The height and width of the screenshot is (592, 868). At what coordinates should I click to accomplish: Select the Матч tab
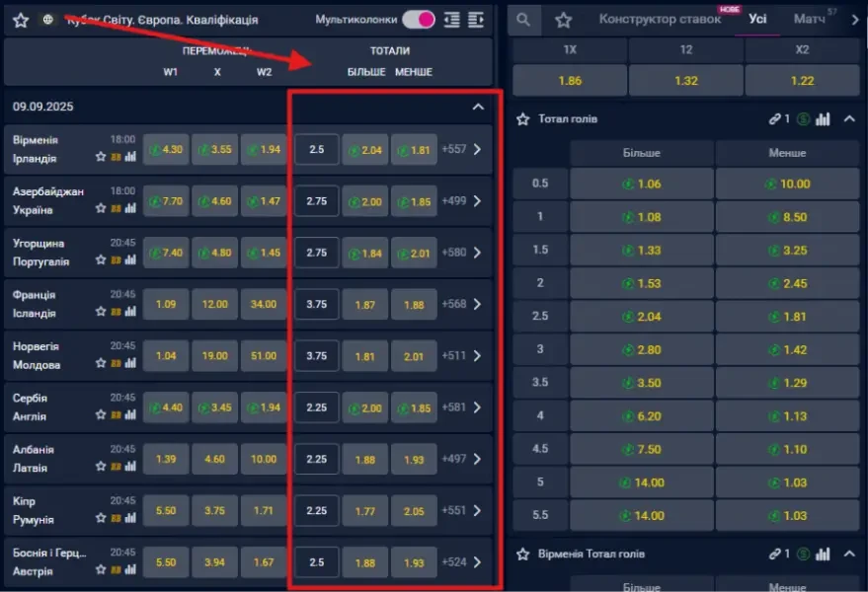point(810,20)
